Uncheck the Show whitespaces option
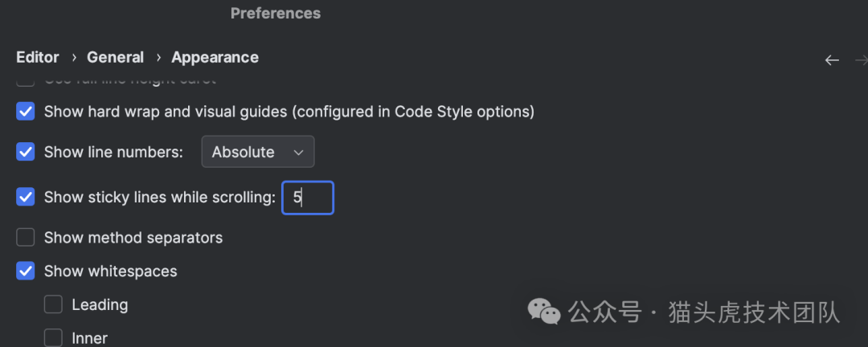Viewport: 868px width, 347px height. click(26, 271)
